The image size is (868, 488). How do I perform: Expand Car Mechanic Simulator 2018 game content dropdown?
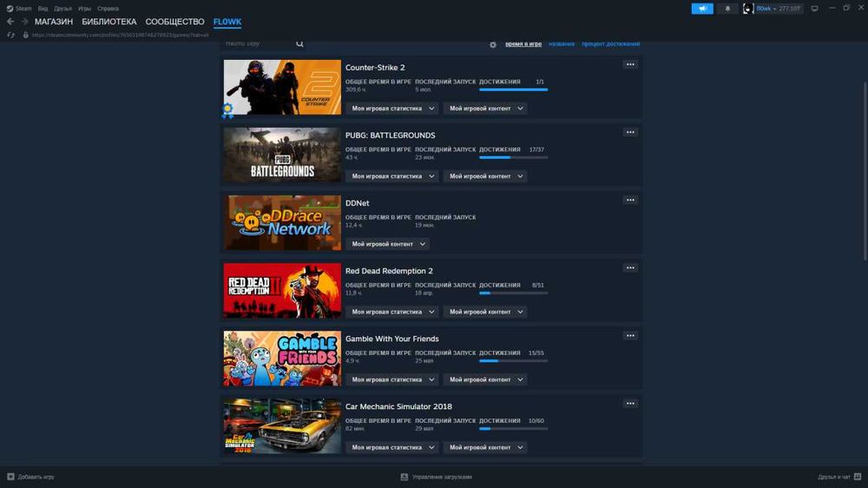tap(485, 447)
